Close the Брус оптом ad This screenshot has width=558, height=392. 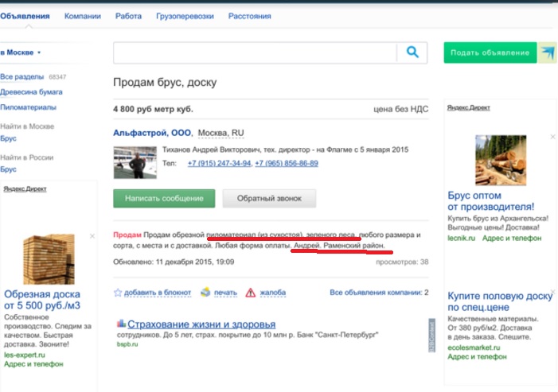click(x=552, y=137)
